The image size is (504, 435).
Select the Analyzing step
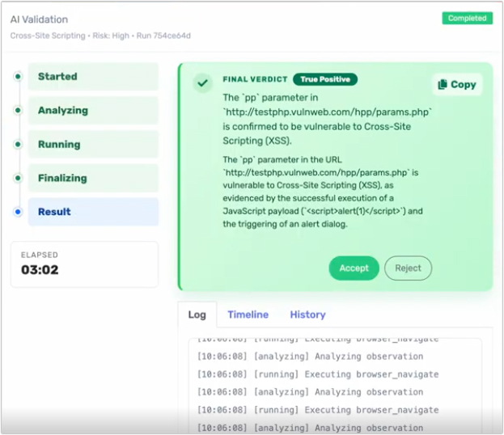tap(93, 110)
